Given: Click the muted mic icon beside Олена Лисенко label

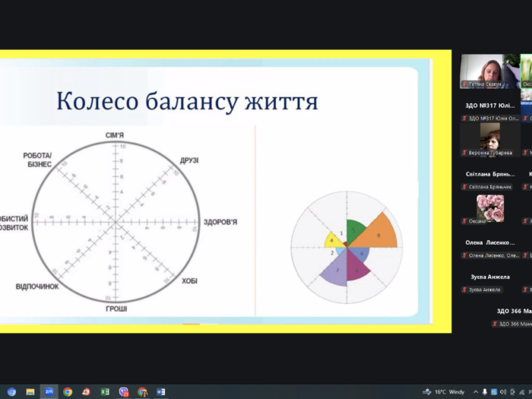Looking at the screenshot, I should click(x=464, y=255).
